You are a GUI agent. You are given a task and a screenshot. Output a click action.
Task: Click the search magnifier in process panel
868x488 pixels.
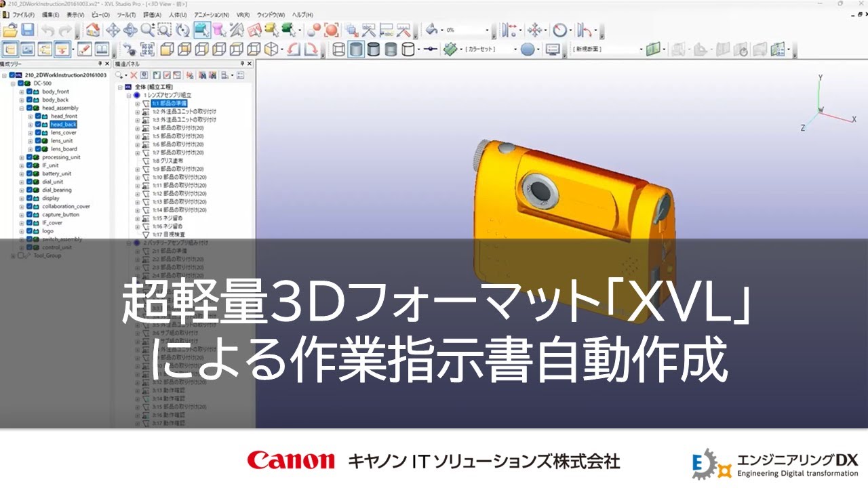coord(119,75)
